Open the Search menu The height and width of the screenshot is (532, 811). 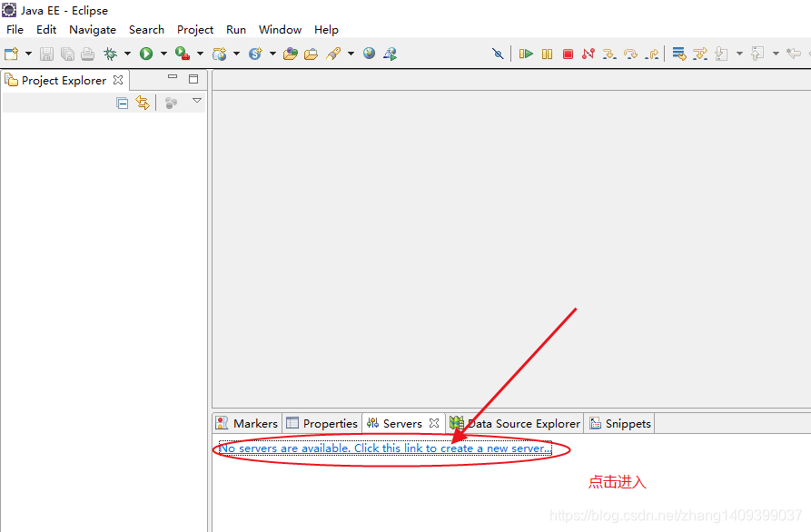pos(146,29)
